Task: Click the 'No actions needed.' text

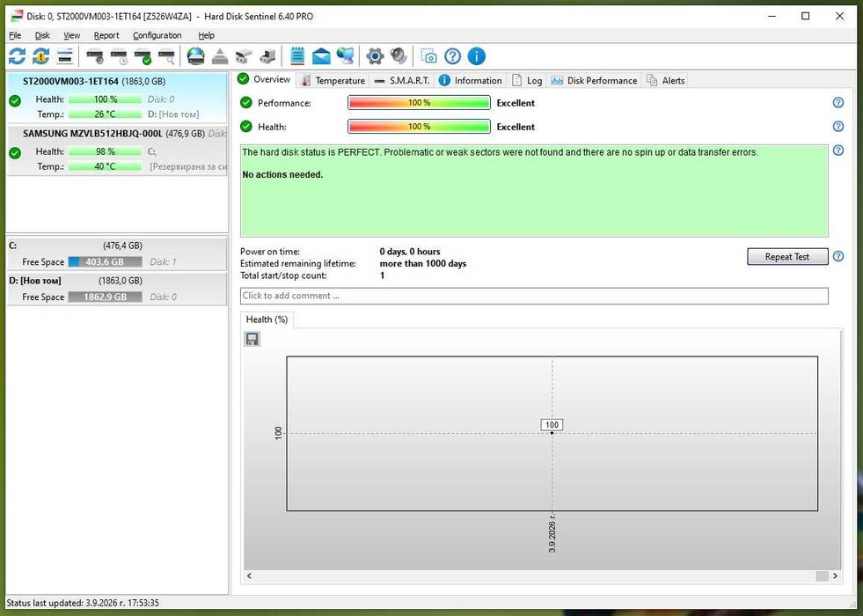Action: point(282,174)
